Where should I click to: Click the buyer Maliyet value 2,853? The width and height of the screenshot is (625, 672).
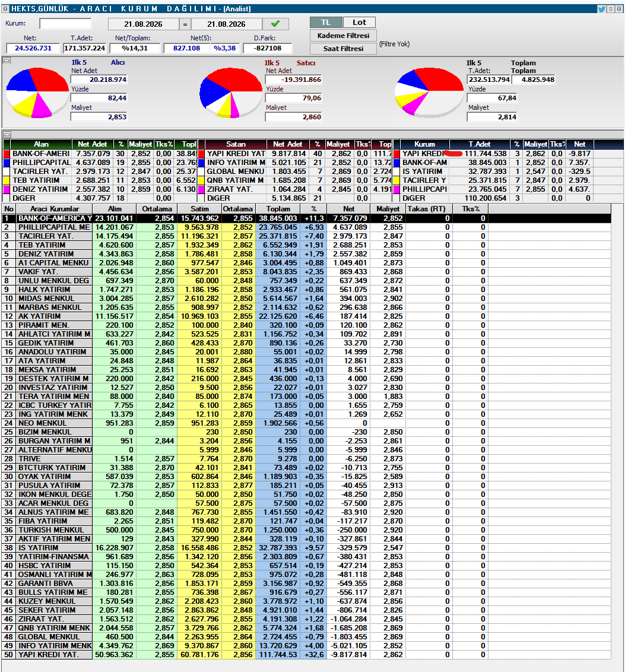tap(99, 117)
